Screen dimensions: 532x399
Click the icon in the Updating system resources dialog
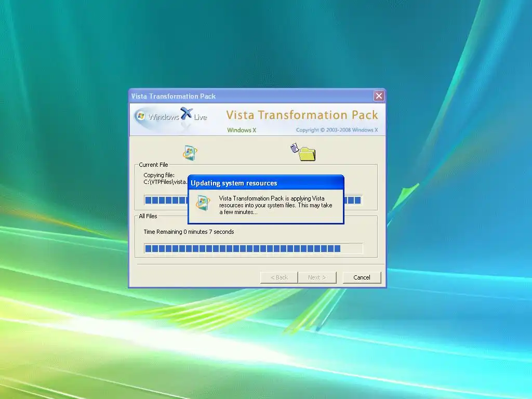tap(203, 203)
